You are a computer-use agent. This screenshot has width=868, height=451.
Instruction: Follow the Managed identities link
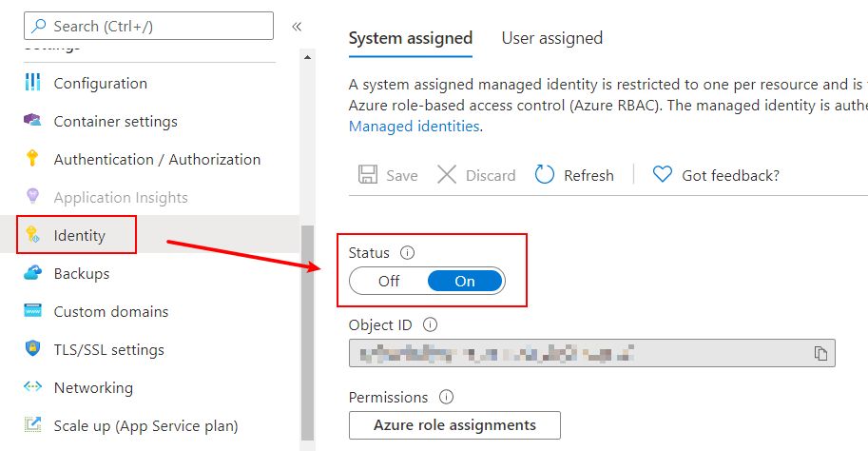415,126
